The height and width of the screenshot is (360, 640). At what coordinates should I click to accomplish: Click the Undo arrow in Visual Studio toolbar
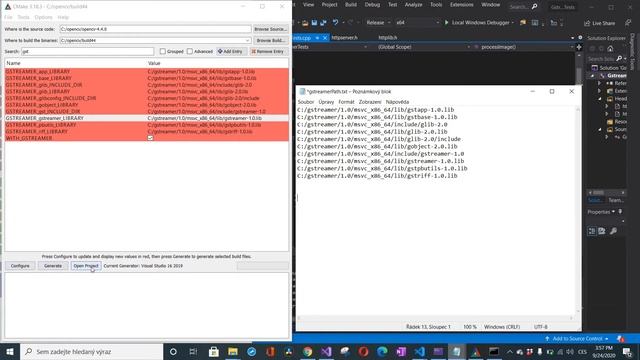tap(335, 23)
